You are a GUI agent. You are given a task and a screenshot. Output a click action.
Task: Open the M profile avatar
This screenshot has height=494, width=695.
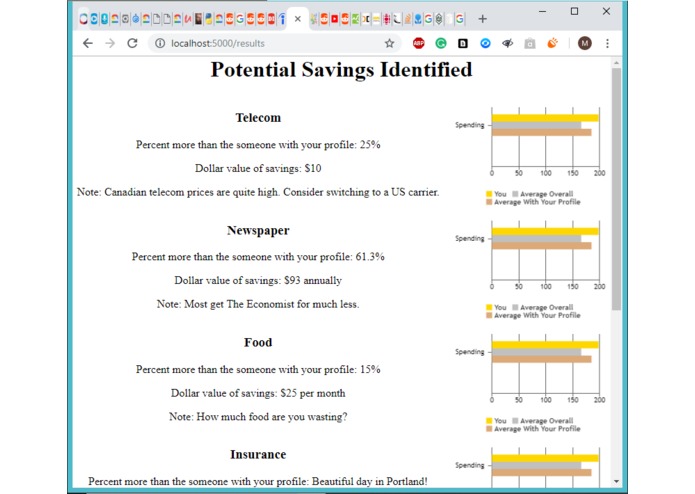pos(585,43)
